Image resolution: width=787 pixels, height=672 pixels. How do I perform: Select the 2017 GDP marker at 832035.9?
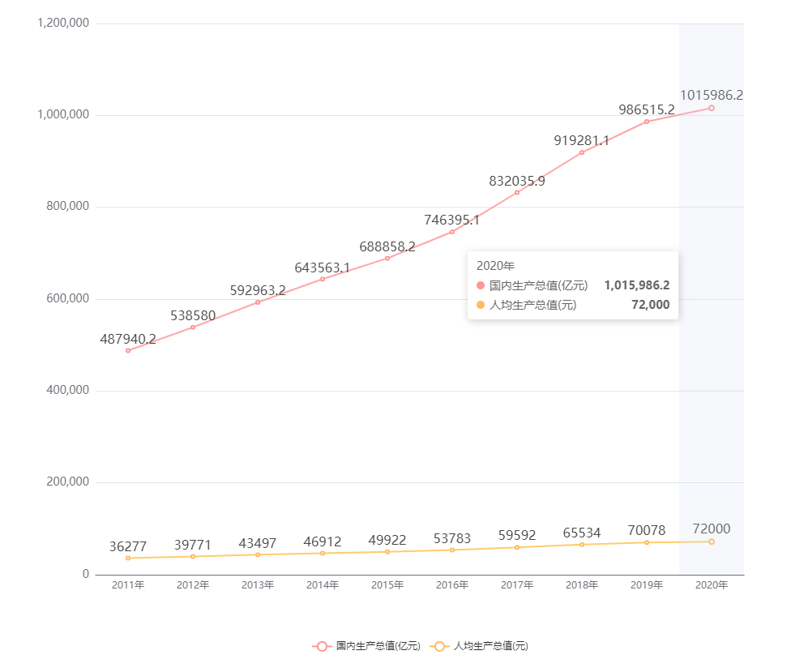coord(517,192)
